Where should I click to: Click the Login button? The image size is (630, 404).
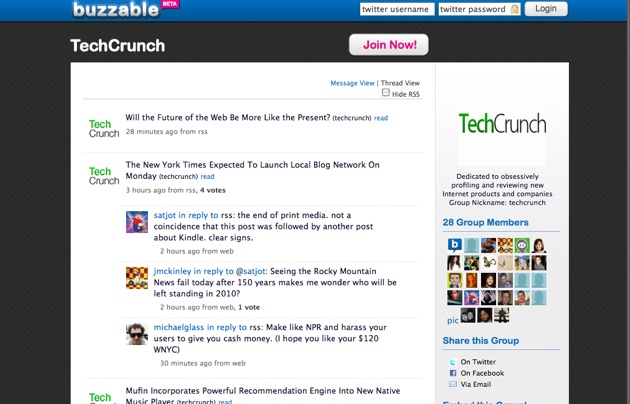pos(546,9)
